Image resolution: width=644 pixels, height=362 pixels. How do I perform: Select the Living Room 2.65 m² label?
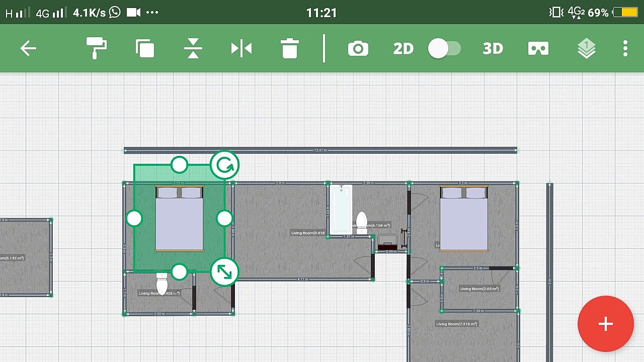(479, 289)
